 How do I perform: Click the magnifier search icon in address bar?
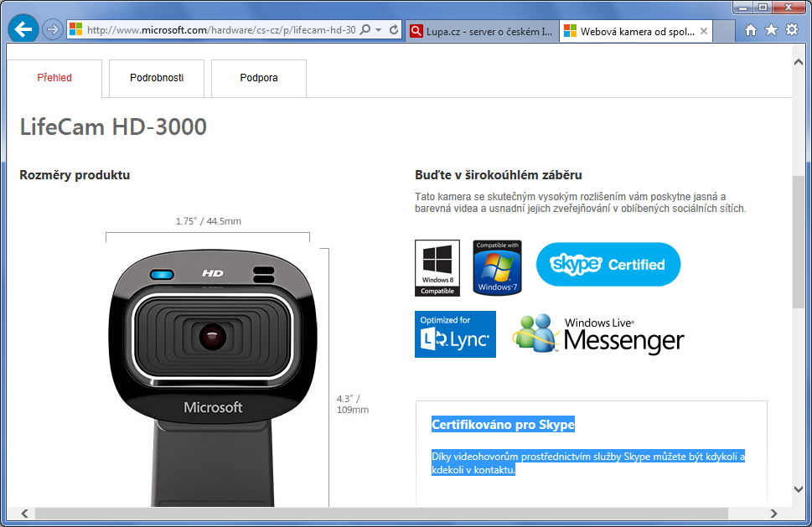[x=365, y=30]
